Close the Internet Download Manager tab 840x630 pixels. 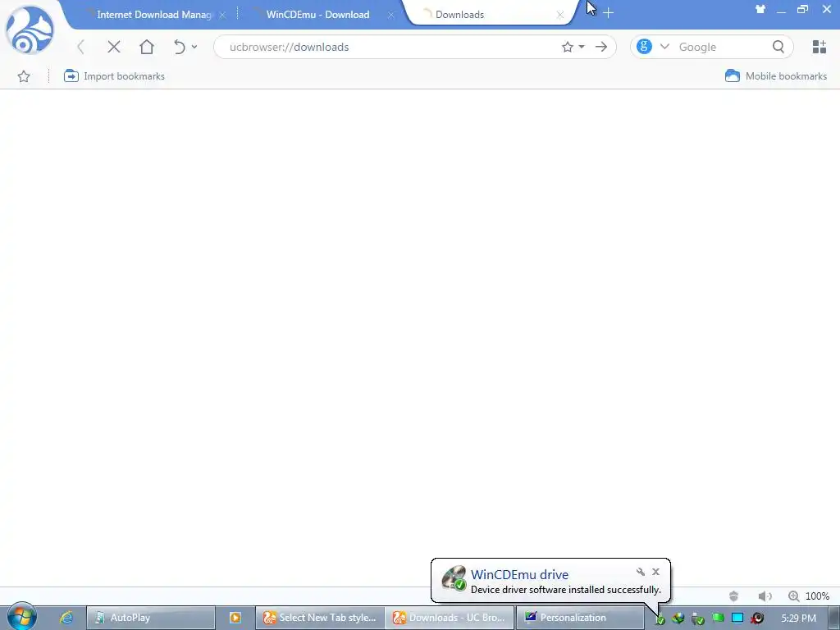[222, 15]
